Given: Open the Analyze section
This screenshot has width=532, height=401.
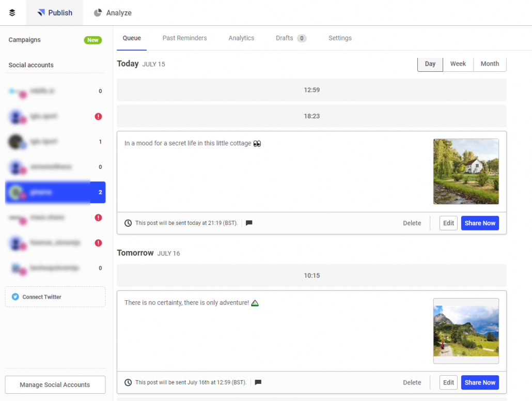Looking at the screenshot, I should [113, 13].
